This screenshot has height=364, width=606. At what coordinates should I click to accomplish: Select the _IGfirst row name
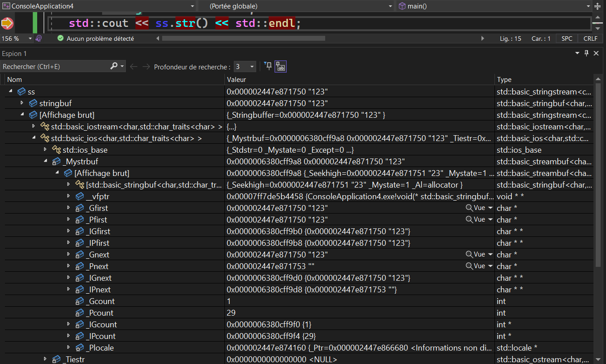(98, 231)
